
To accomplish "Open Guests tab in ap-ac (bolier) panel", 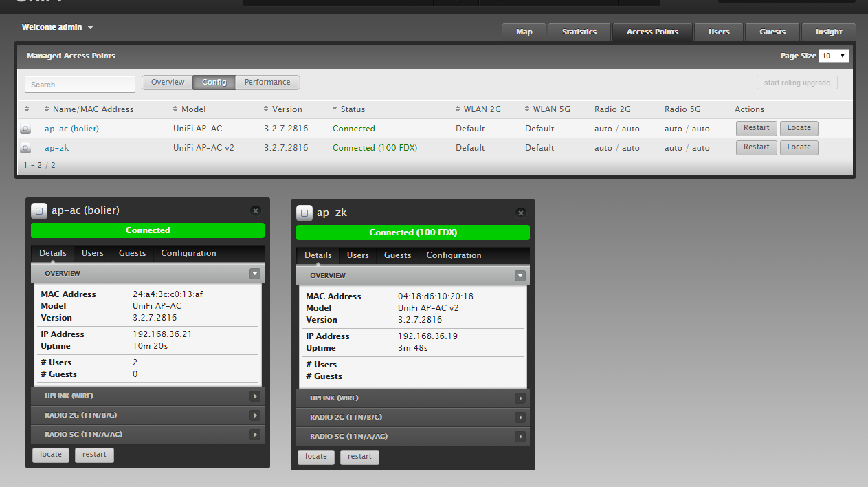I will (133, 253).
